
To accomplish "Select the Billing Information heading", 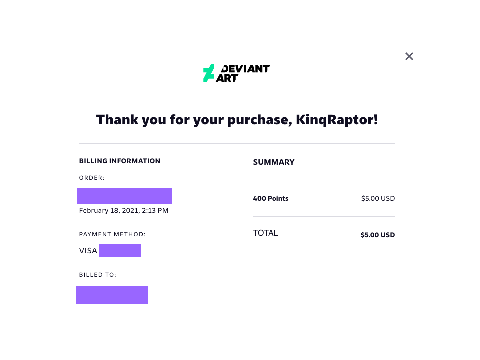I will tap(120, 161).
